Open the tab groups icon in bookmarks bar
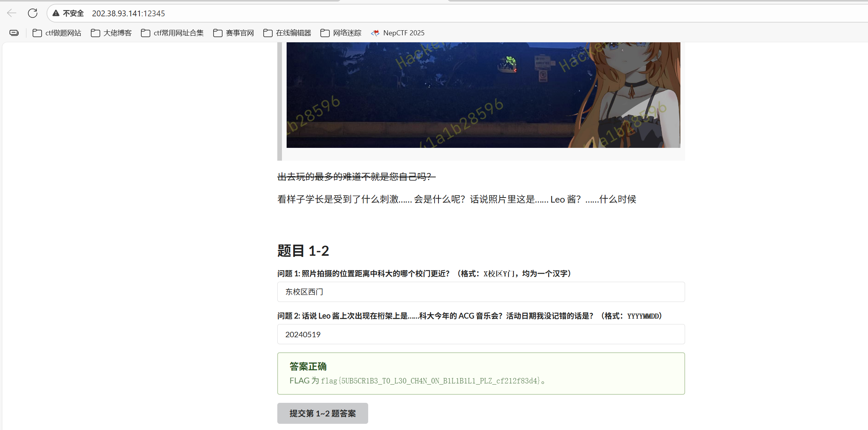 pos(14,33)
